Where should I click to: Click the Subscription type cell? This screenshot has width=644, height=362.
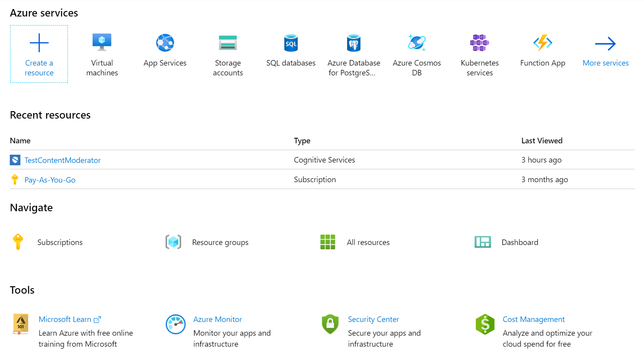(x=315, y=179)
